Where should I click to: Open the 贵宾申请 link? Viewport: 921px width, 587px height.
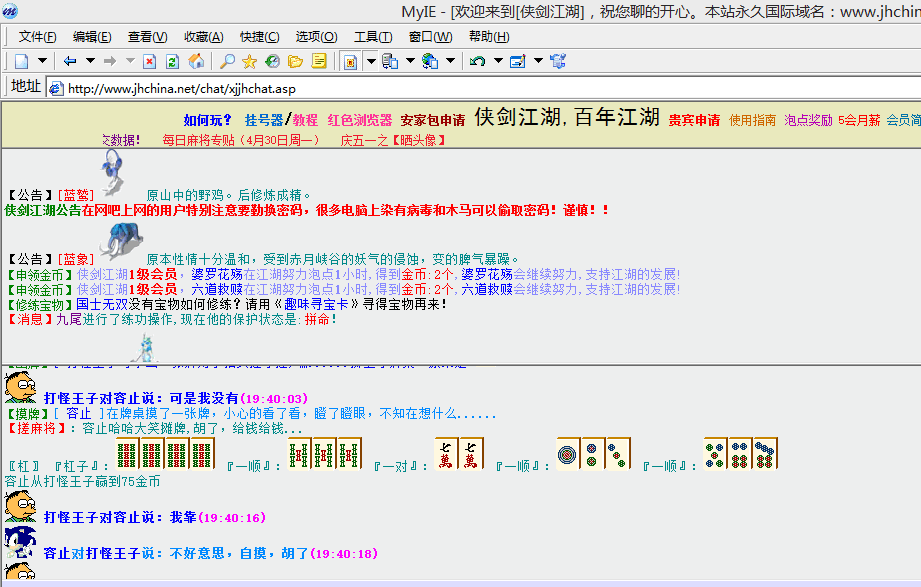pyautogui.click(x=694, y=120)
